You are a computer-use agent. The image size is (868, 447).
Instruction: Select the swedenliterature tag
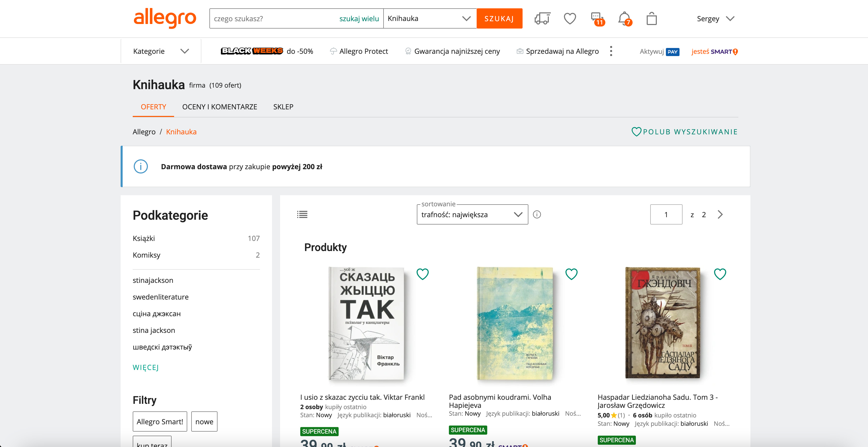tap(161, 297)
